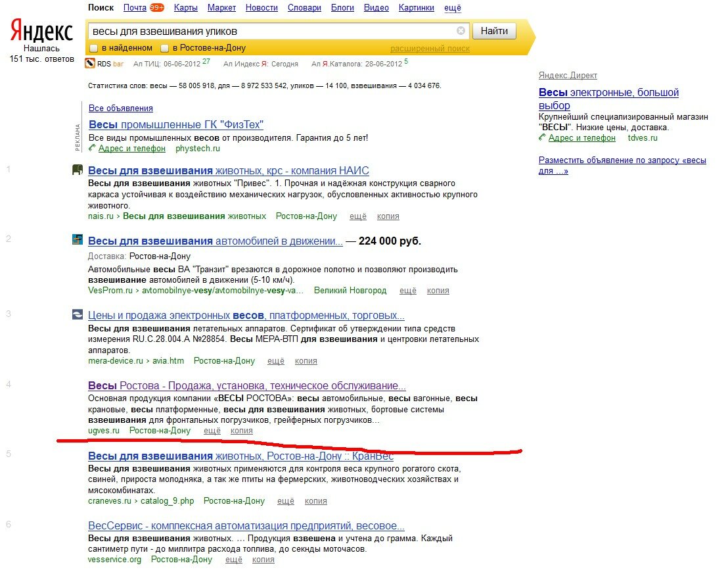
Task: Click the phone icon in the tdves.ru ad
Action: 542,137
